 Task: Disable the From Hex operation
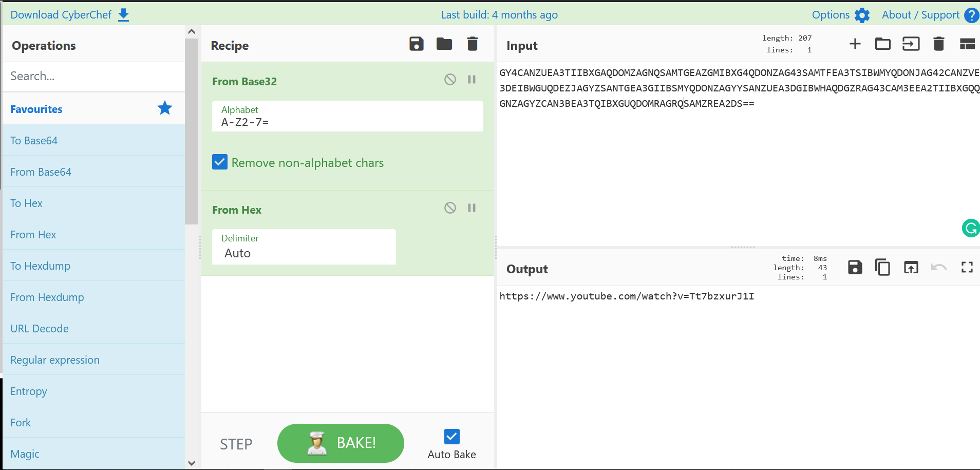point(450,208)
